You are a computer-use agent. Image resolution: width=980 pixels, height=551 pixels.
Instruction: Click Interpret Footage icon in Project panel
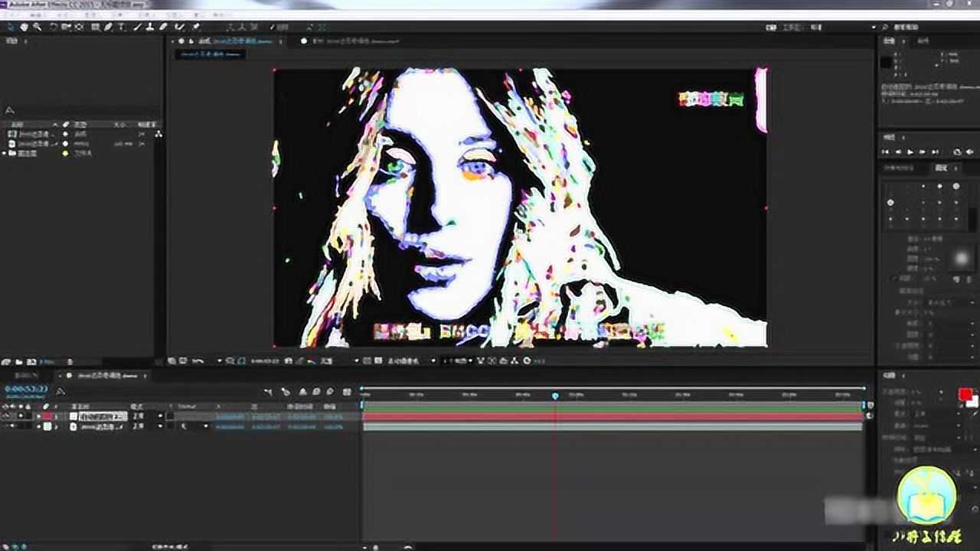point(6,361)
